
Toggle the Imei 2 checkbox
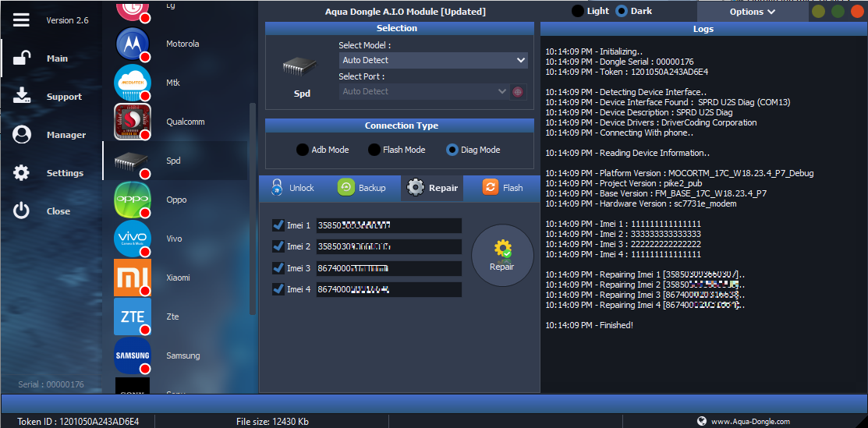pos(278,246)
